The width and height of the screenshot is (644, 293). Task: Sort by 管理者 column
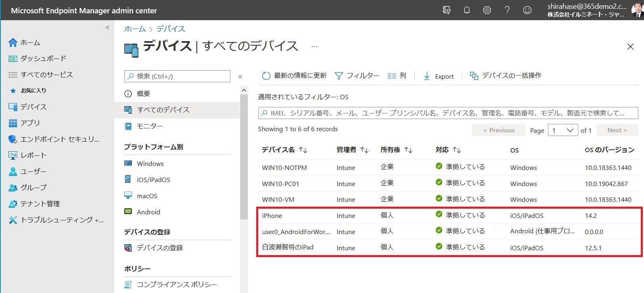[353, 150]
